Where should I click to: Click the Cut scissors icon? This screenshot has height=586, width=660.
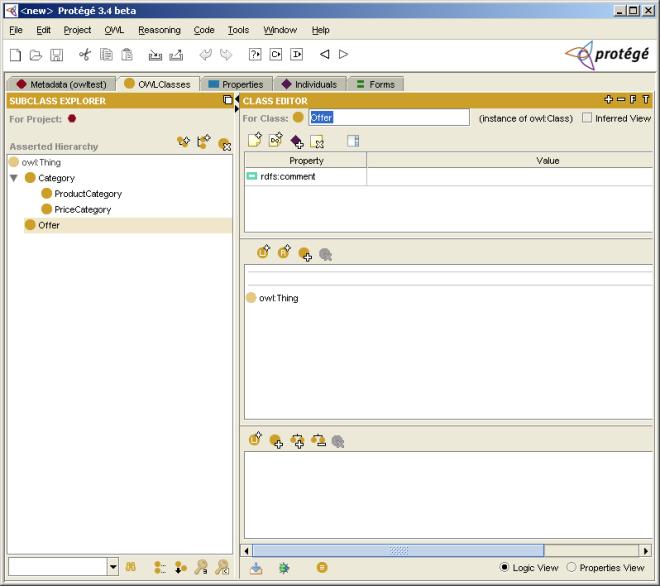click(x=85, y=55)
